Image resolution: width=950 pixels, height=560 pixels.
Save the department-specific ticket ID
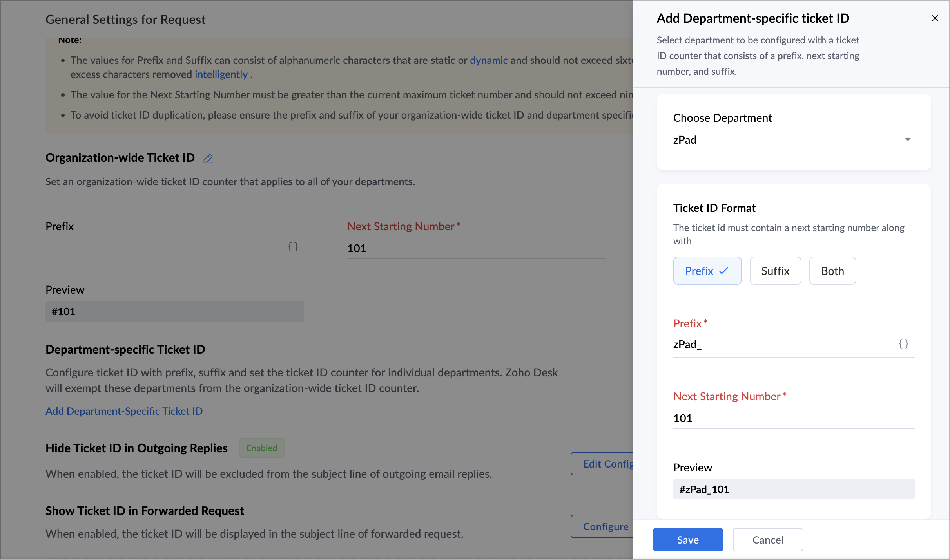[687, 540]
